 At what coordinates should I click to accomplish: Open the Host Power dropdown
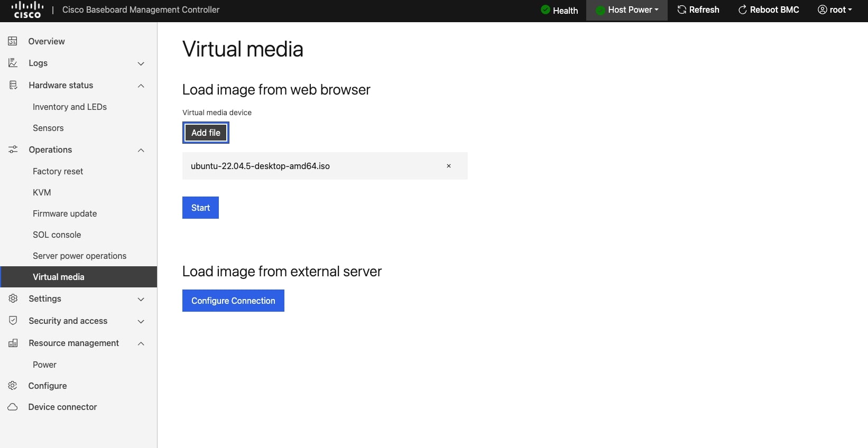[627, 10]
